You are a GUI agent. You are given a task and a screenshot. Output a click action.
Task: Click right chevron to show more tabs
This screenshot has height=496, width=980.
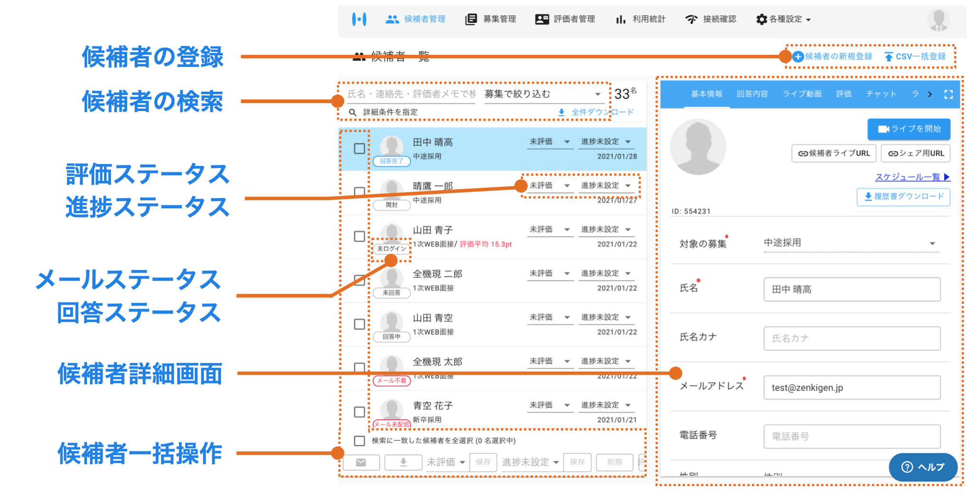coord(930,94)
